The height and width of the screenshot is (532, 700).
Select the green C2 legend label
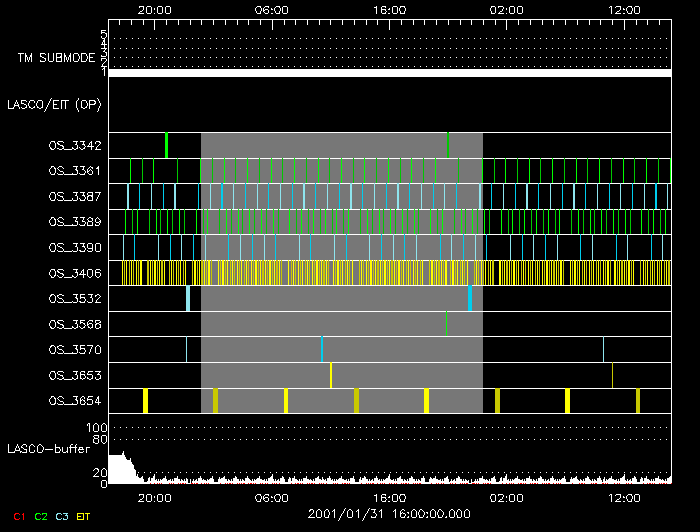click(x=41, y=516)
